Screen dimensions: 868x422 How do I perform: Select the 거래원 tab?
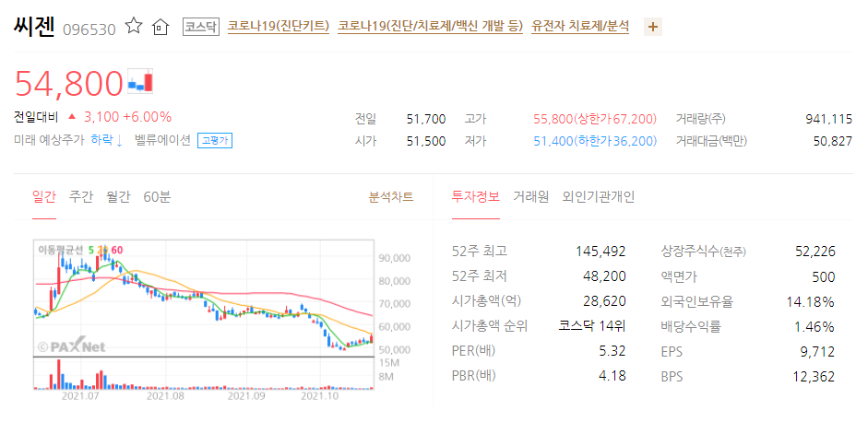[531, 196]
